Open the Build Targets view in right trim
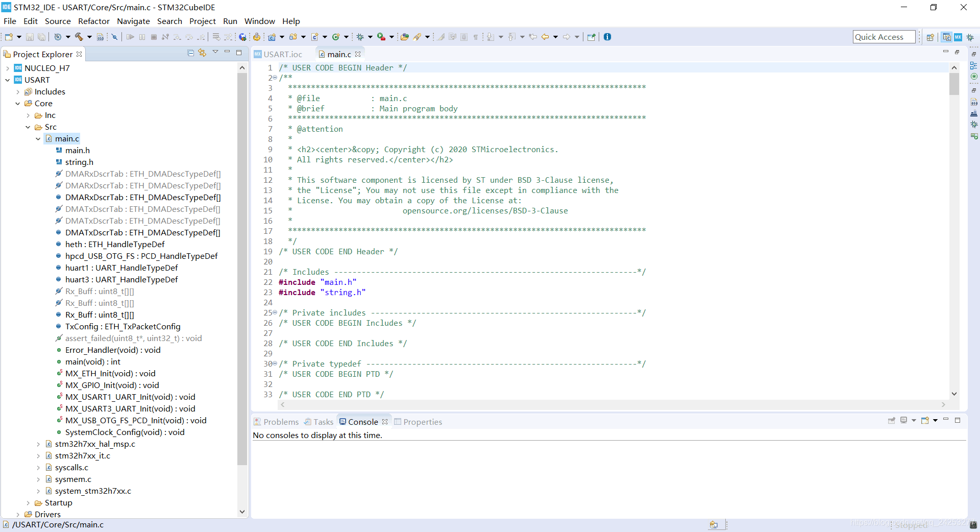The image size is (980, 532). (x=974, y=77)
